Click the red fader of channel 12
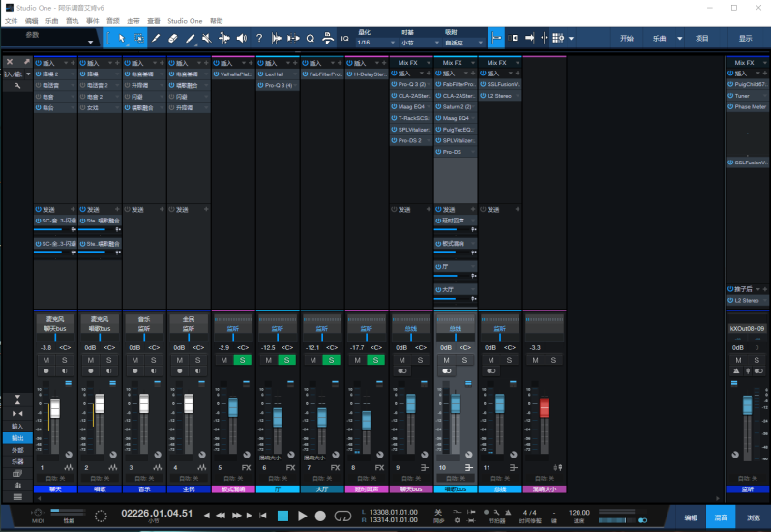 545,408
